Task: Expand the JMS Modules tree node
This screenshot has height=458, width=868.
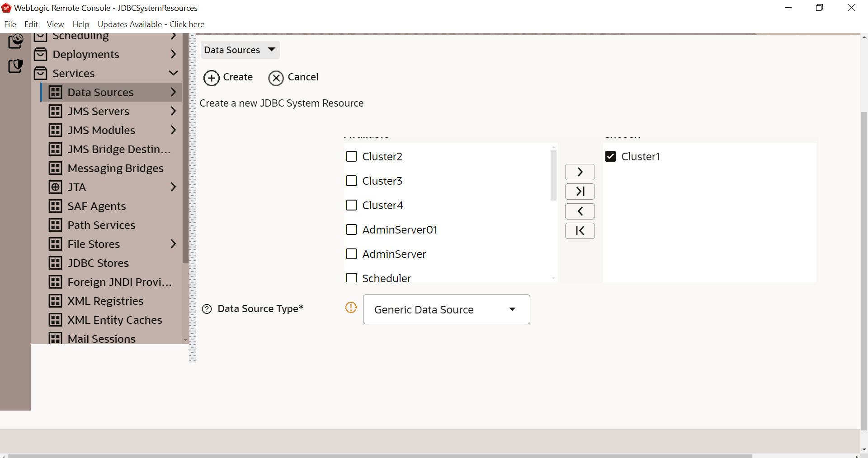Action: pyautogui.click(x=173, y=130)
